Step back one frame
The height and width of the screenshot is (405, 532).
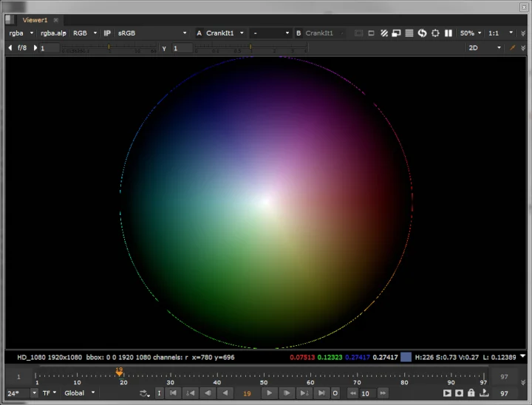pos(208,393)
